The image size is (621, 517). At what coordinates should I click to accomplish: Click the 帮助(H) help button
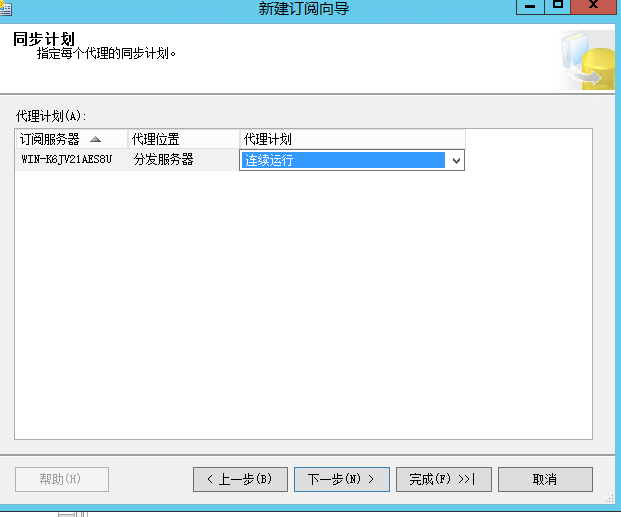click(62, 479)
